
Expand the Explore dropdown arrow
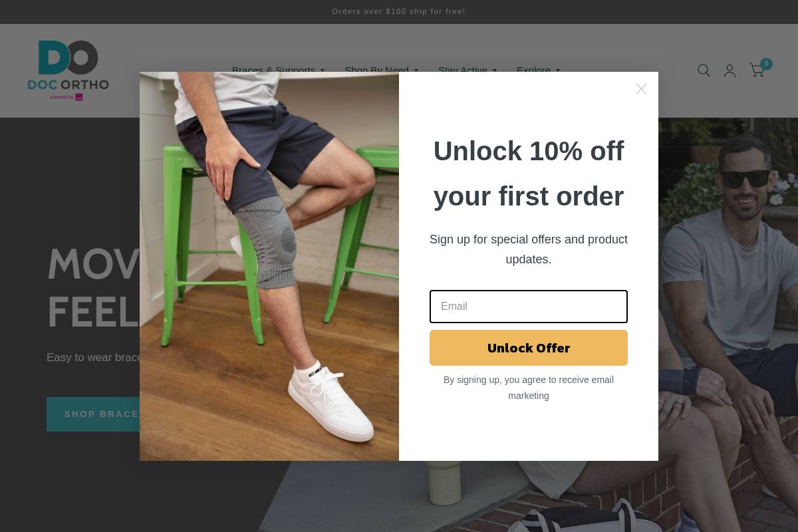(557, 70)
